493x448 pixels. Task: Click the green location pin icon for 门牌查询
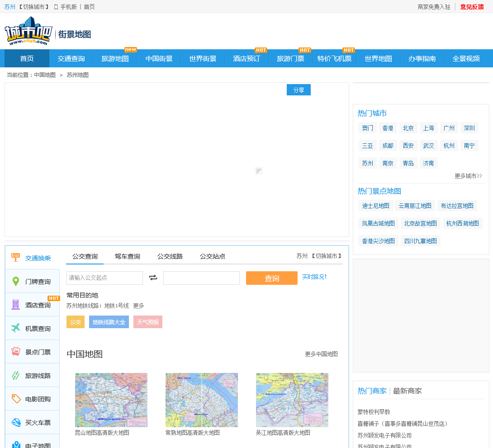pos(16,281)
